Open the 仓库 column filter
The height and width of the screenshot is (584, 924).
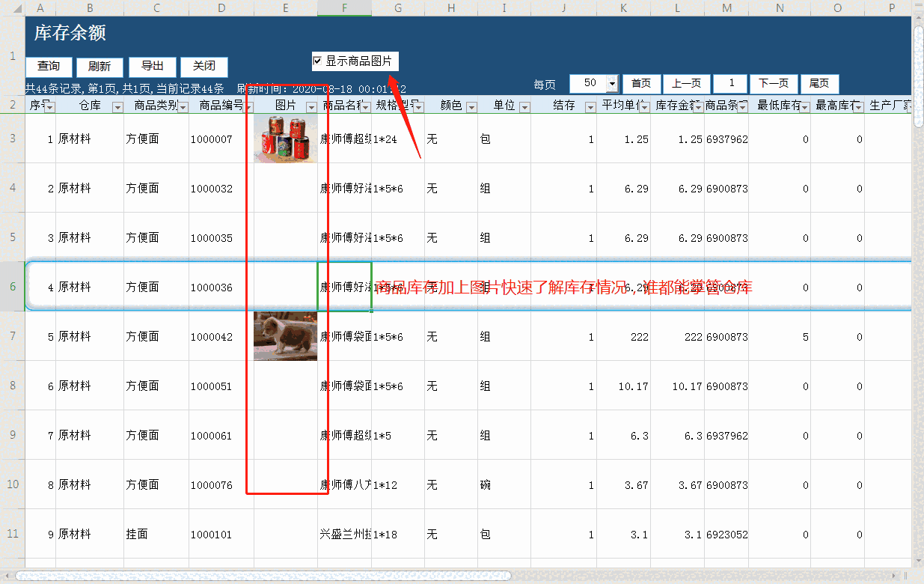click(119, 109)
